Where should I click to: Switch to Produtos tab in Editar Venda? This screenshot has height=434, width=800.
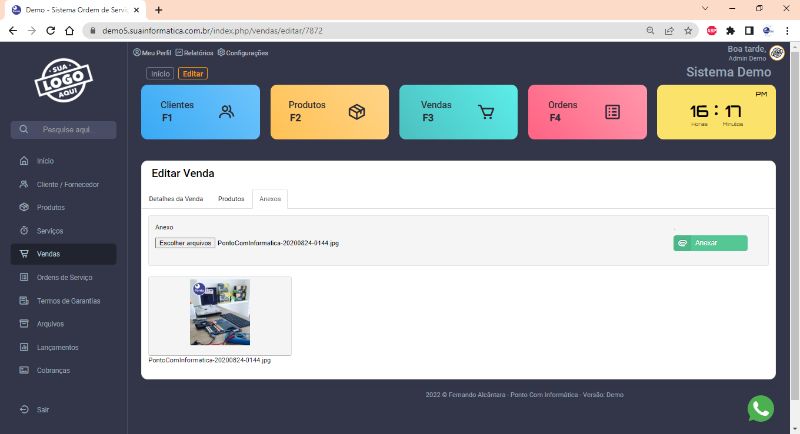[231, 199]
